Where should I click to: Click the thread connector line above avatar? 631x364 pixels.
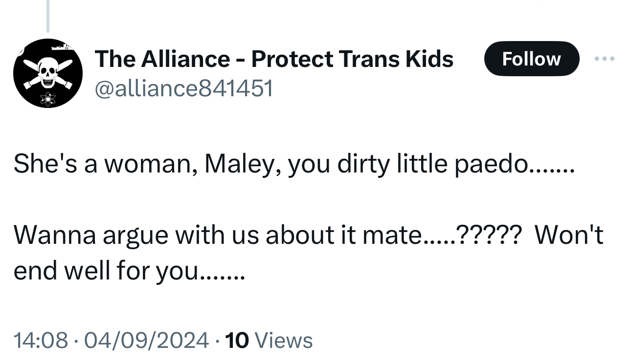point(48,16)
